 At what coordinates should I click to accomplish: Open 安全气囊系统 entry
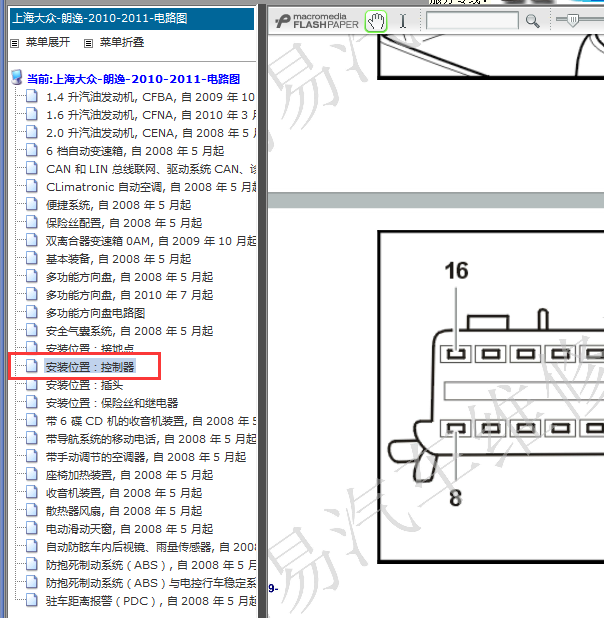(129, 331)
